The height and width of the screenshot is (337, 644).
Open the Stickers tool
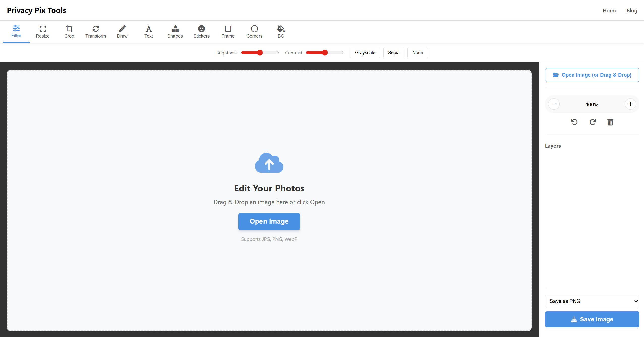(201, 32)
